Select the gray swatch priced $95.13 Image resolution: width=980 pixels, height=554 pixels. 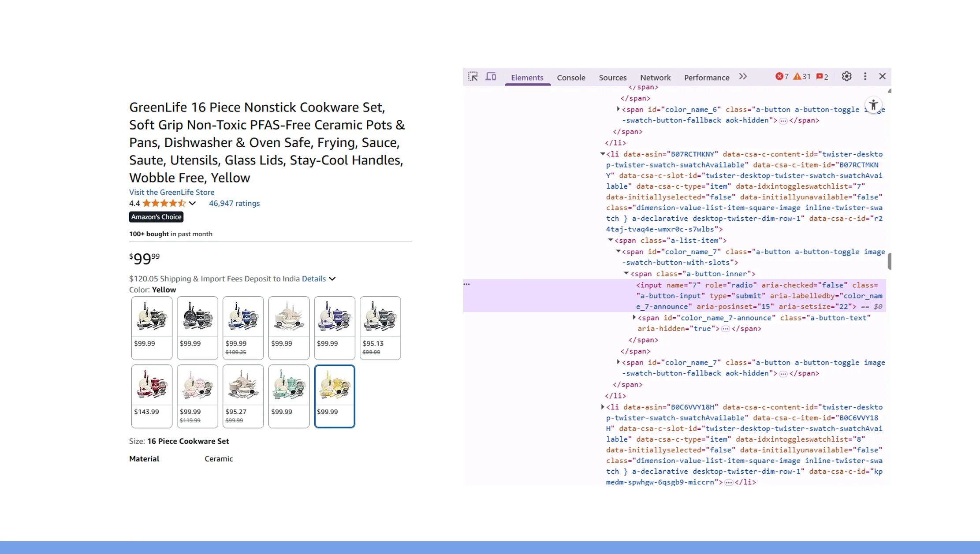click(380, 328)
